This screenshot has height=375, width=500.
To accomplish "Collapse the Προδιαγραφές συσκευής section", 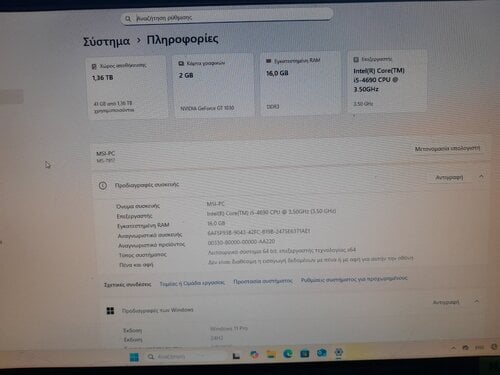I will (481, 176).
